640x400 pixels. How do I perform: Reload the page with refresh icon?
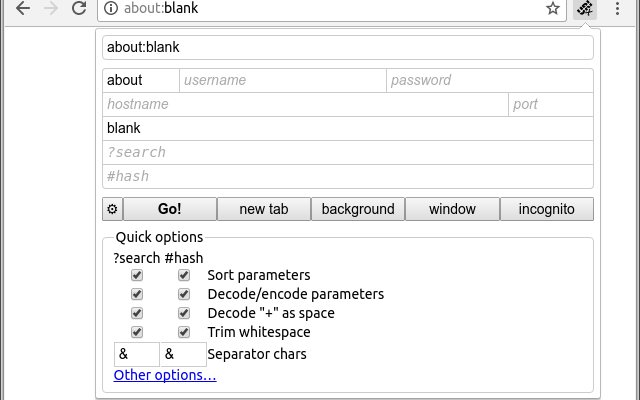click(79, 8)
